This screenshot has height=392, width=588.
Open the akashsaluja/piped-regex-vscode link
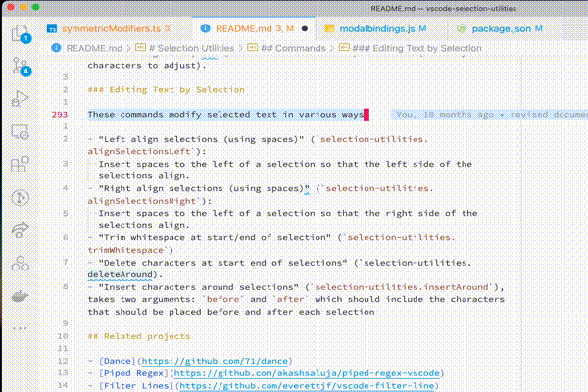(307, 373)
